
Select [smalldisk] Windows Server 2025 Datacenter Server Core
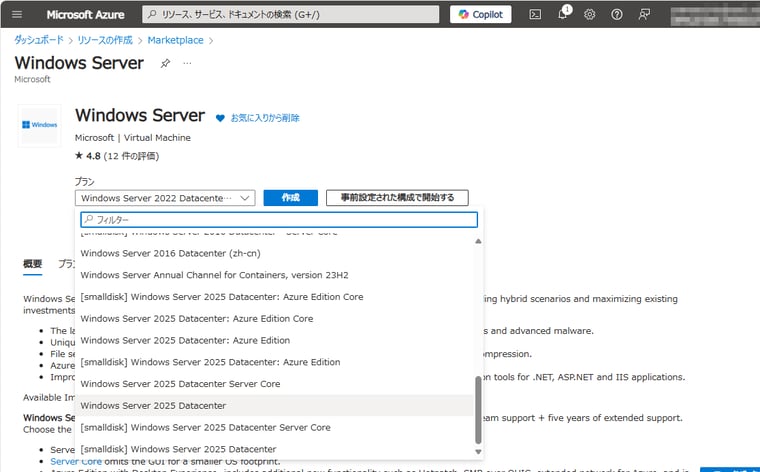274,427
